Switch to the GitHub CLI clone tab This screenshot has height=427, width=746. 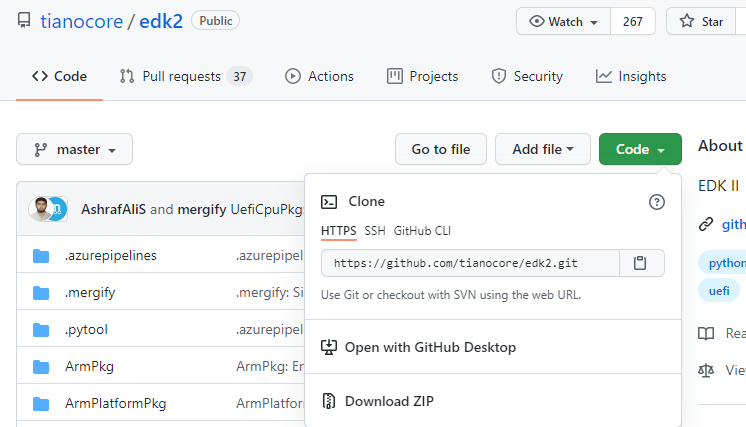[422, 231]
